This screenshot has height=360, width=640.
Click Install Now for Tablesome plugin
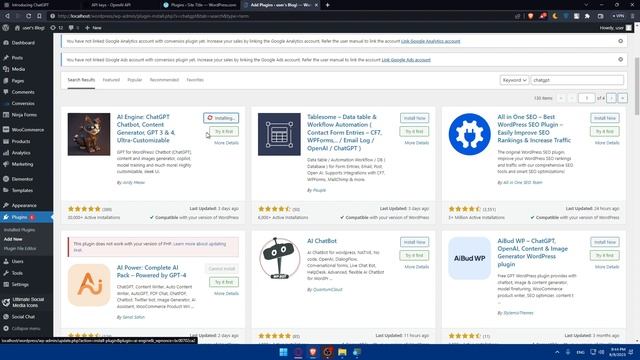click(414, 118)
